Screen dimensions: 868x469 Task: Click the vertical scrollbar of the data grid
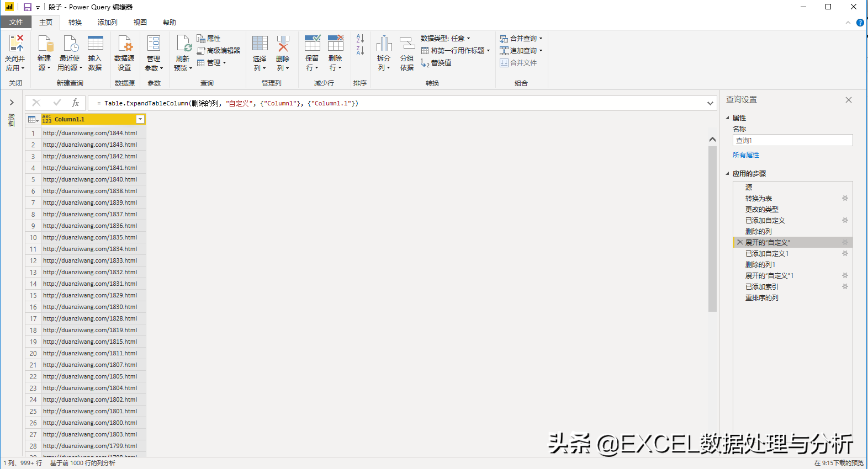tap(712, 229)
